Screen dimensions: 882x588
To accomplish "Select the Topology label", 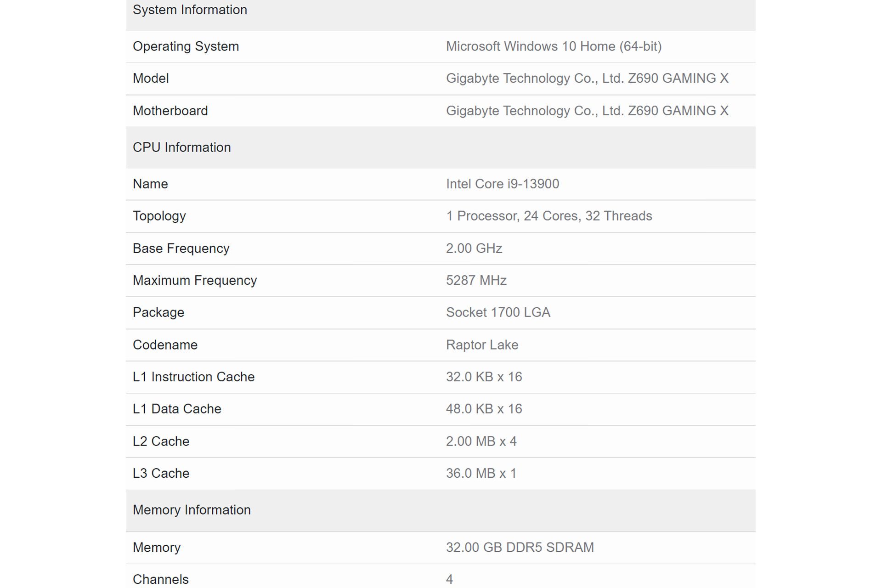I will click(x=159, y=216).
